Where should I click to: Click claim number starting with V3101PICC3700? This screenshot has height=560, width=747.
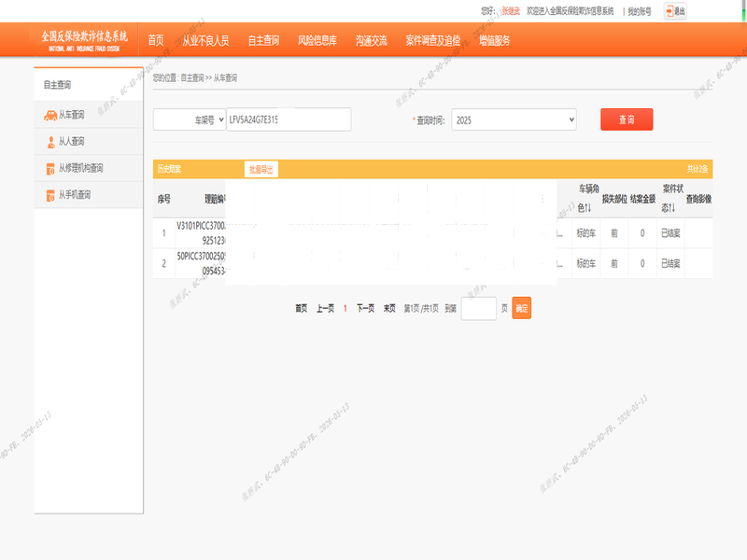(201, 232)
